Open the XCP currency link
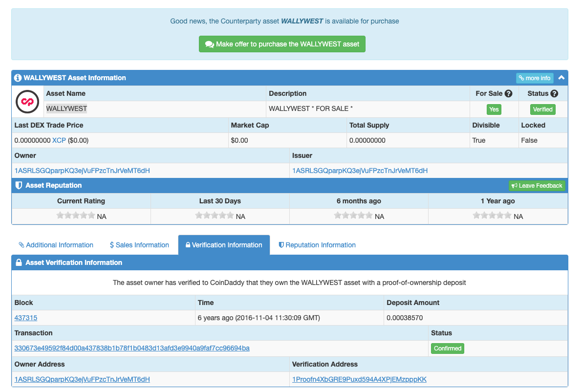This screenshot has height=392, width=583. 59,141
